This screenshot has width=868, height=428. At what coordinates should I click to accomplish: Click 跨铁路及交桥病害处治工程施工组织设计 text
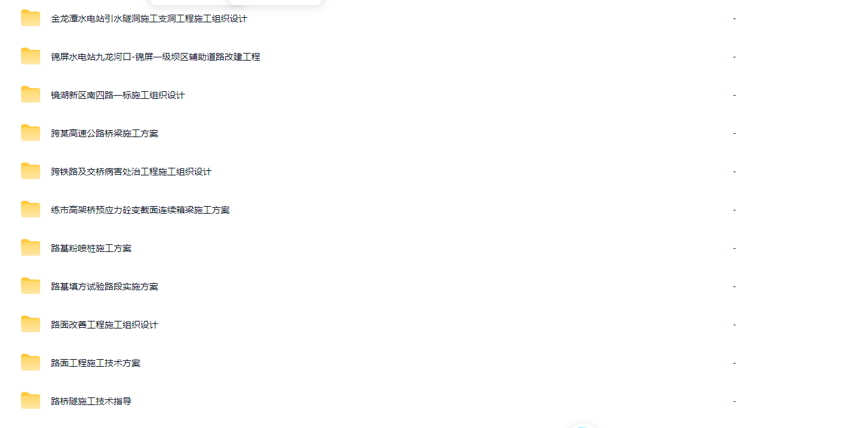[131, 172]
